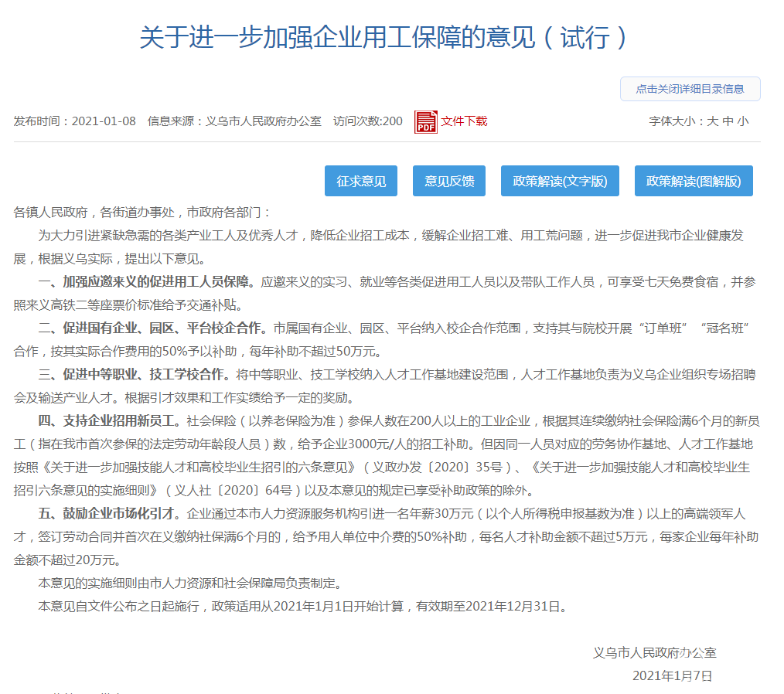Select the source 义乌市人民政府办公室 in header
This screenshot has height=694, width=784.
tap(263, 121)
